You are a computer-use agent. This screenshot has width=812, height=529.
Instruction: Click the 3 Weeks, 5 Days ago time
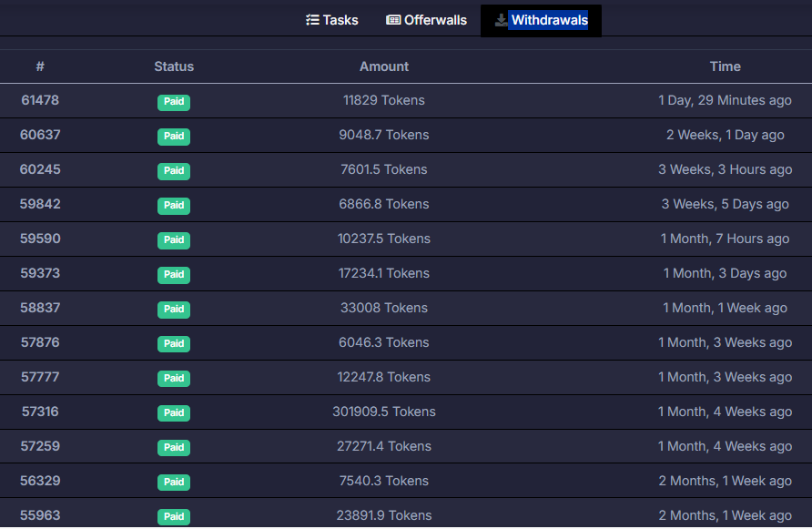tap(725, 204)
